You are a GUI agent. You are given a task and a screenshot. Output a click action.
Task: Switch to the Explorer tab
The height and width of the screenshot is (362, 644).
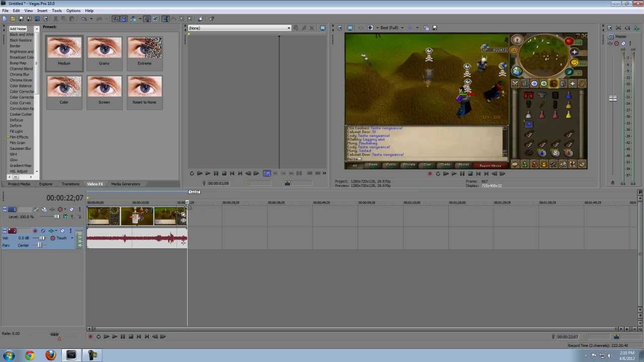[46, 184]
